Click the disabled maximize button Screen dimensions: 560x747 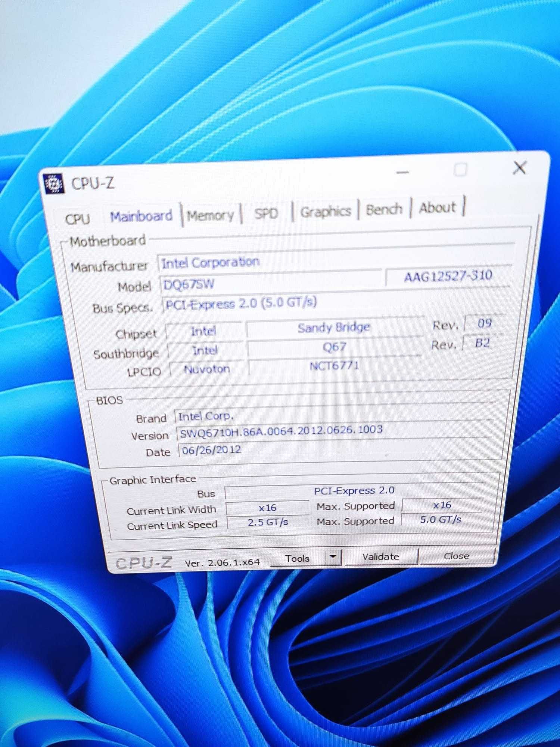(x=460, y=170)
